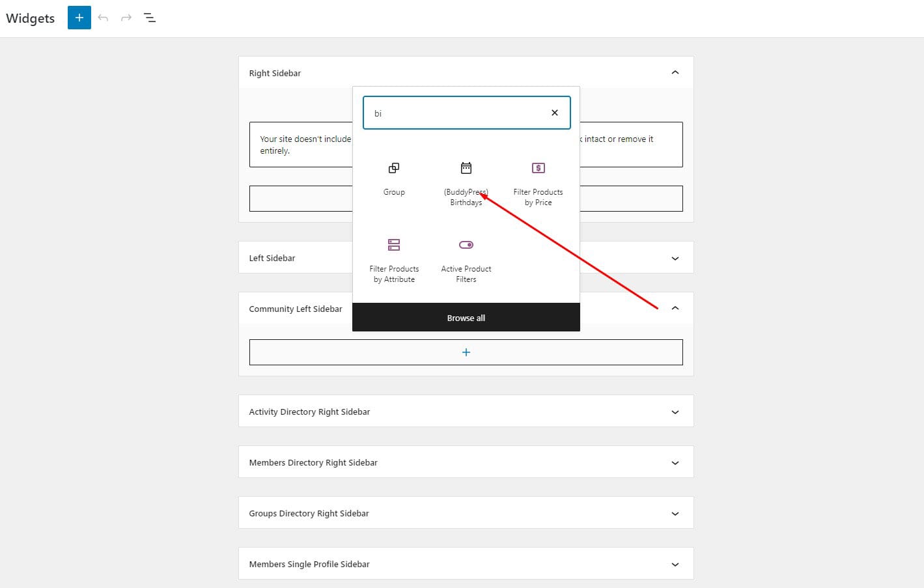Collapse the Right Sidebar panel
This screenshot has height=588, width=924.
pos(675,72)
